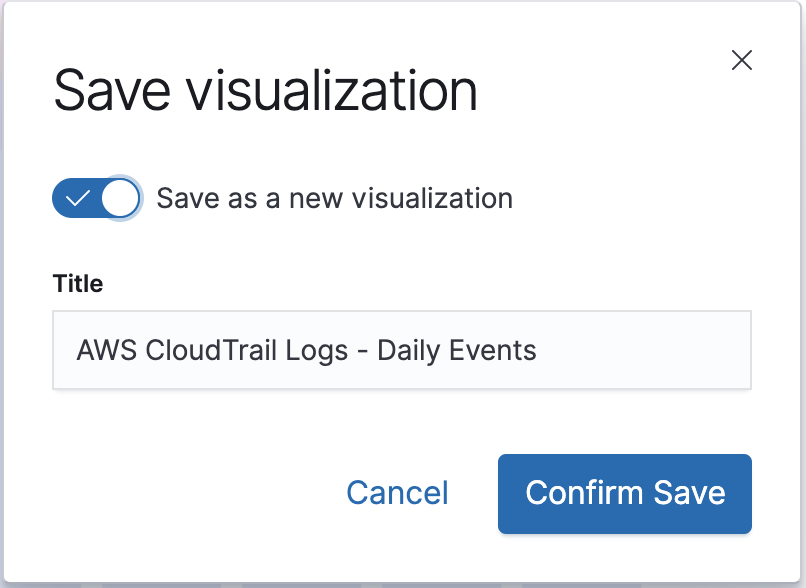
Task: Click the 'Save visualization' heading
Action: 265,90
